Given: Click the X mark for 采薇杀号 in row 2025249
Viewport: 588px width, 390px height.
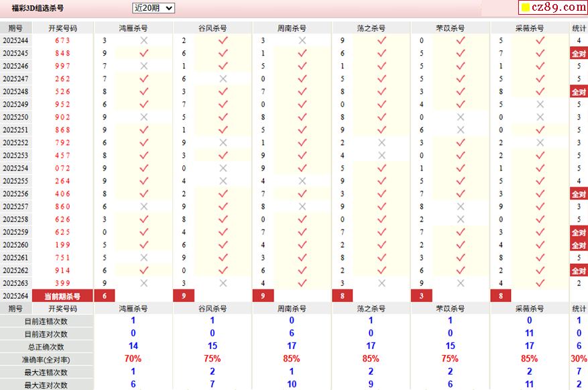Looking at the screenshot, I should point(540,104).
